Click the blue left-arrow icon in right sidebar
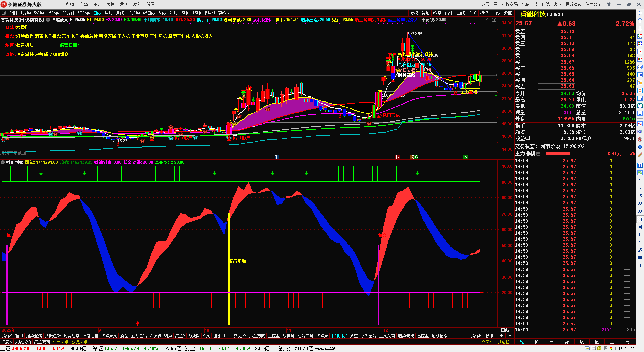644x352 pixels. (640, 13)
